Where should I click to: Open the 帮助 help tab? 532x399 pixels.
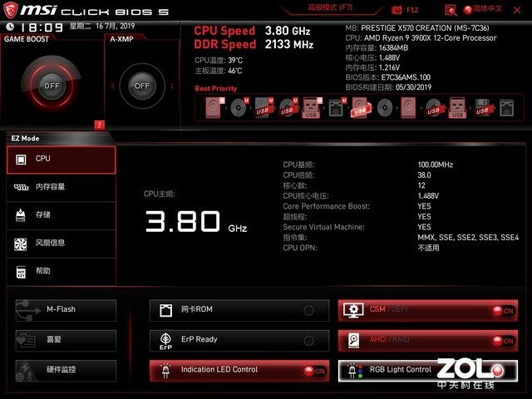(62, 272)
